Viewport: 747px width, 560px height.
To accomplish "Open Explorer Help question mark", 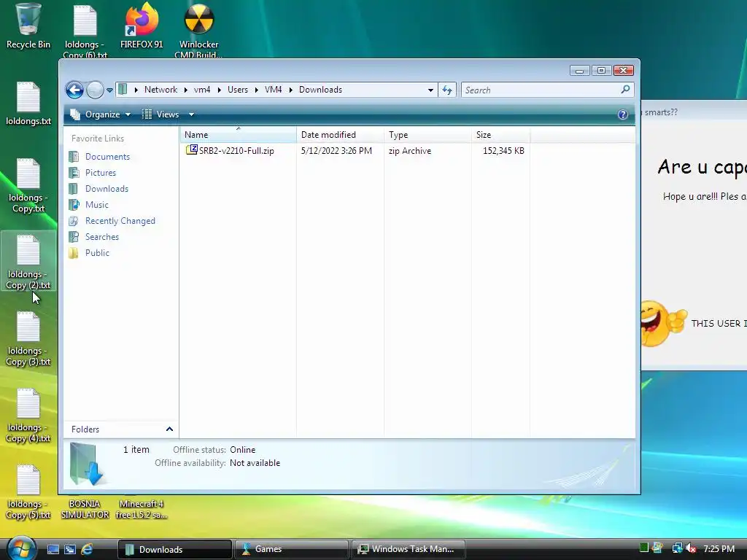I will [x=622, y=114].
